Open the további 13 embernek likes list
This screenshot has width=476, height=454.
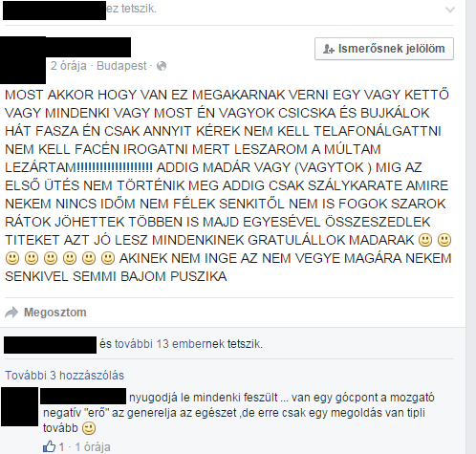tap(169, 344)
